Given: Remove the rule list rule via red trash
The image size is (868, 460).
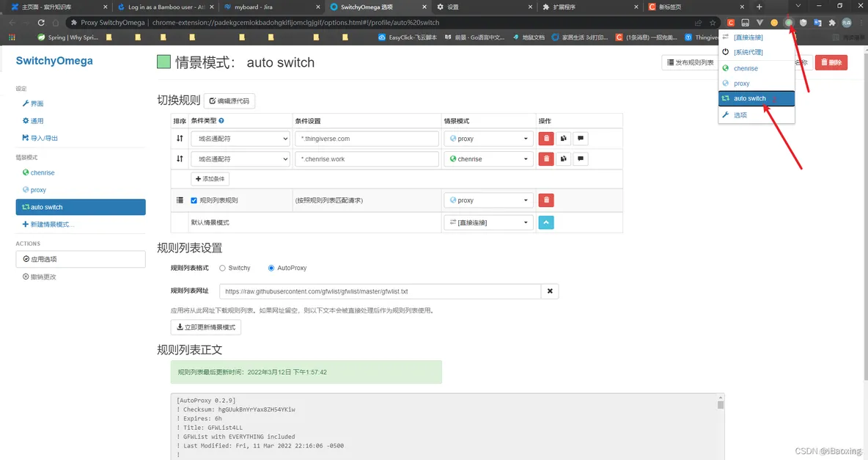Looking at the screenshot, I should pos(546,200).
